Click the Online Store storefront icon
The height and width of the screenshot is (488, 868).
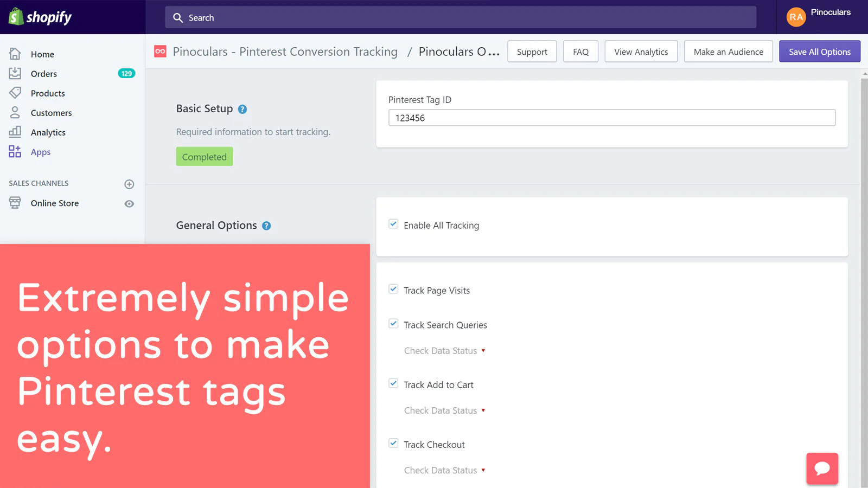point(15,203)
